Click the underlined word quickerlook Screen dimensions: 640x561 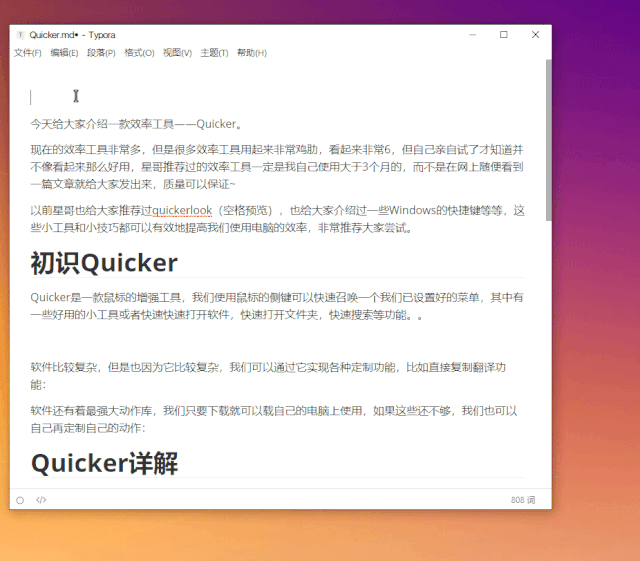pos(182,210)
